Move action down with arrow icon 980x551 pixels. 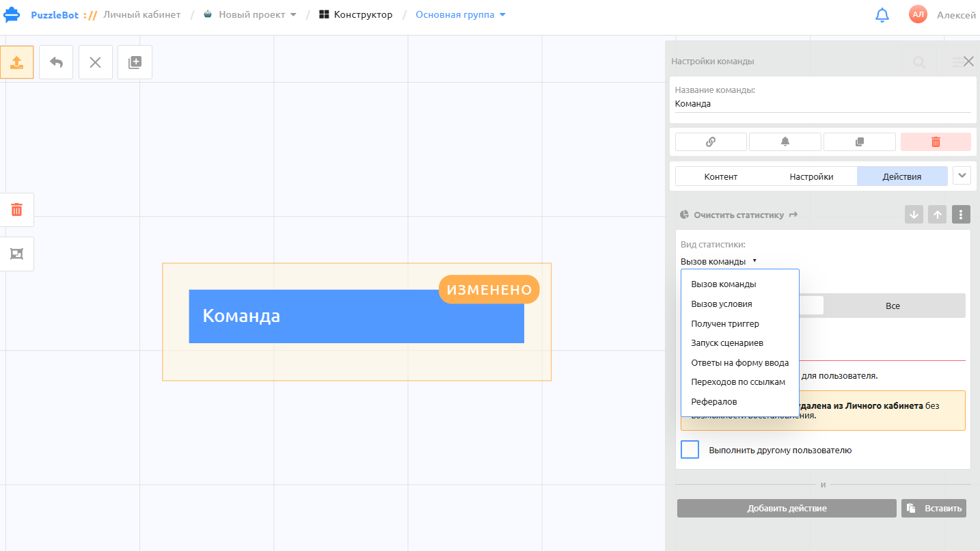914,215
